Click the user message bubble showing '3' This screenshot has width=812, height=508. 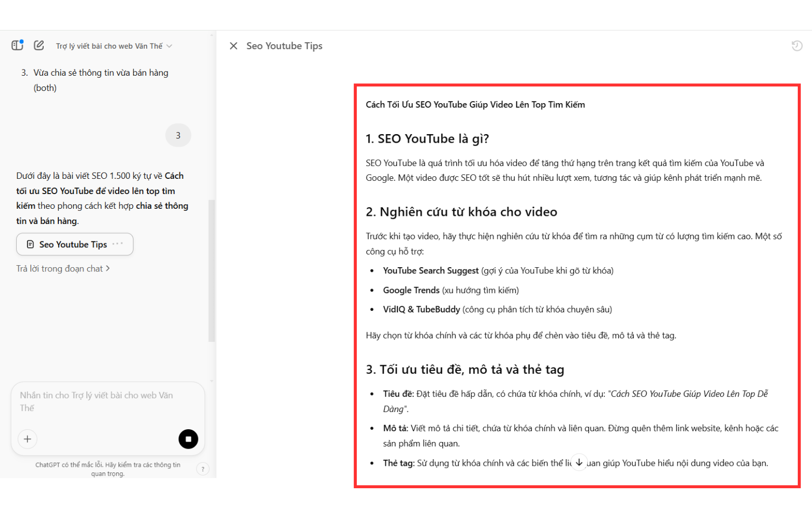pos(178,135)
